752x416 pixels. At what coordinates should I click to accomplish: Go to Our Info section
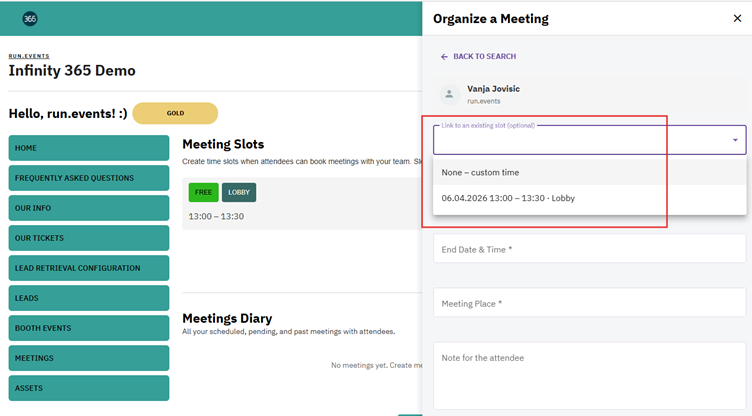[x=89, y=208]
